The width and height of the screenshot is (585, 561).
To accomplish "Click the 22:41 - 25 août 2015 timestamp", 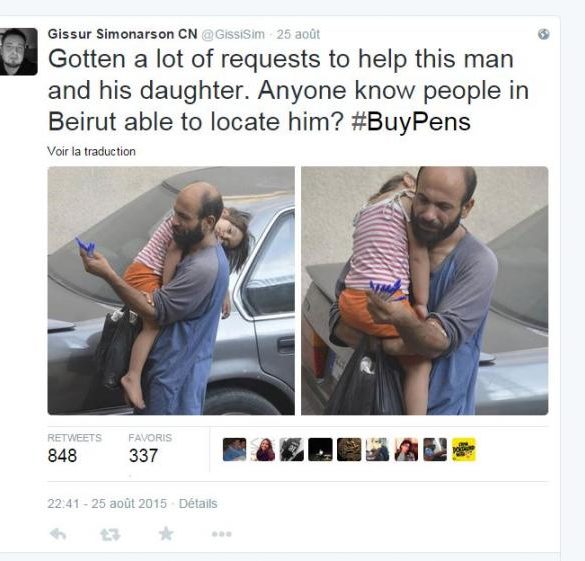I will (107, 504).
